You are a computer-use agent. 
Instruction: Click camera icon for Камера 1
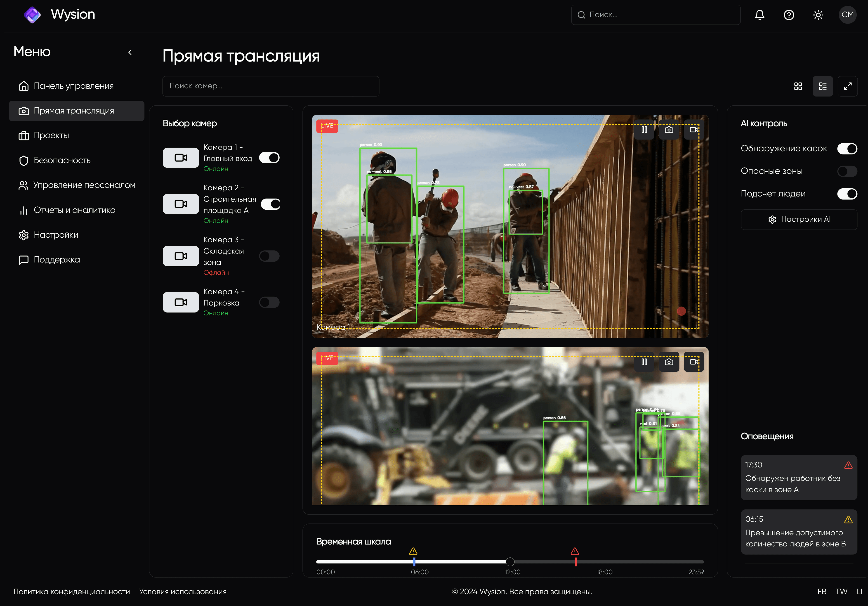pyautogui.click(x=181, y=157)
